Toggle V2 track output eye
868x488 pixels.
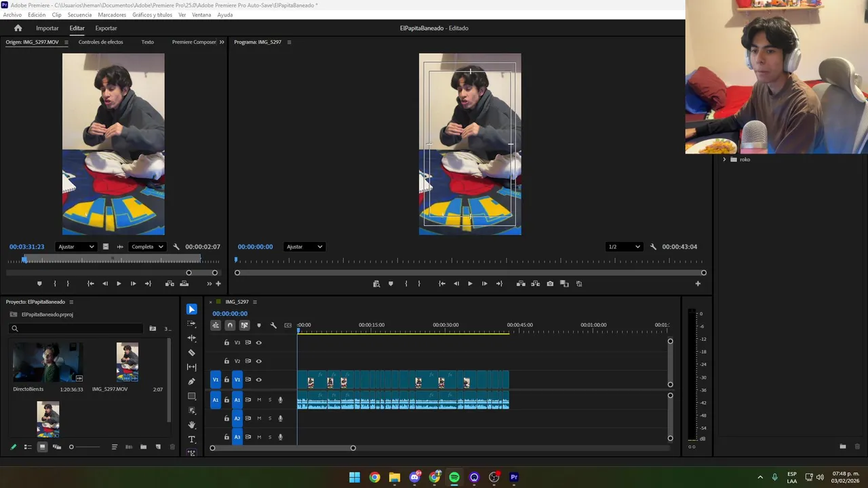(x=258, y=361)
